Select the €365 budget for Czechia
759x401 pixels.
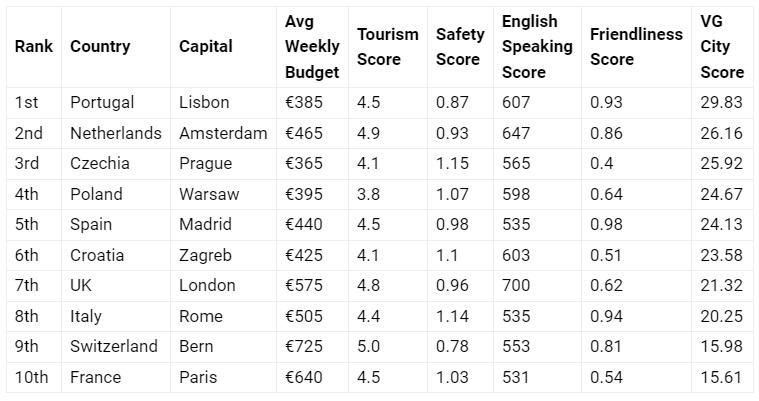click(304, 163)
